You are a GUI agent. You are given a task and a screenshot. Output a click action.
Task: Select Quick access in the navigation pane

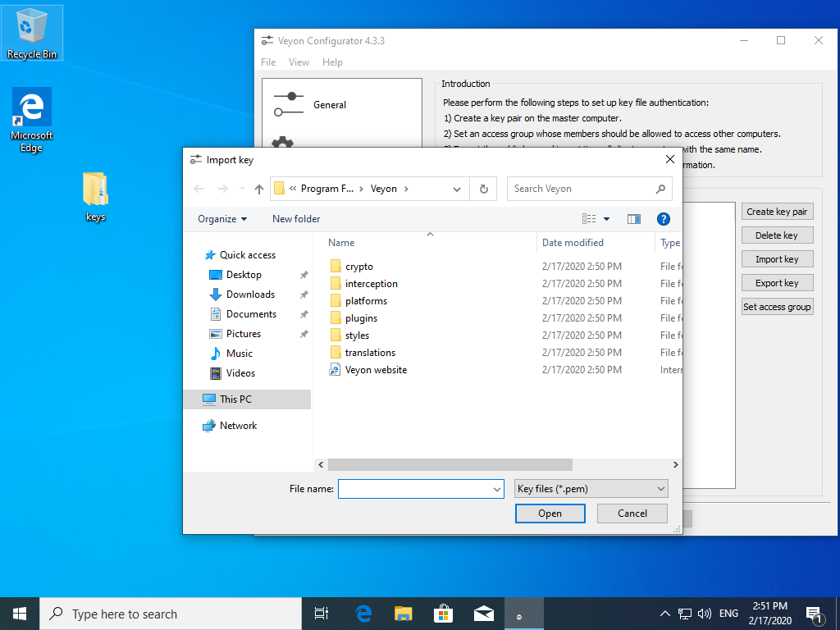pos(248,255)
